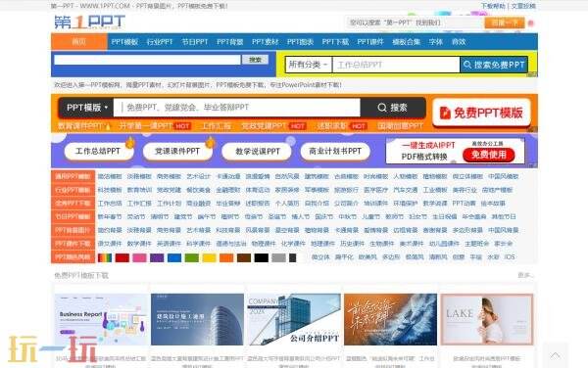Select the gray color swatch
588x368 pixels.
point(278,257)
